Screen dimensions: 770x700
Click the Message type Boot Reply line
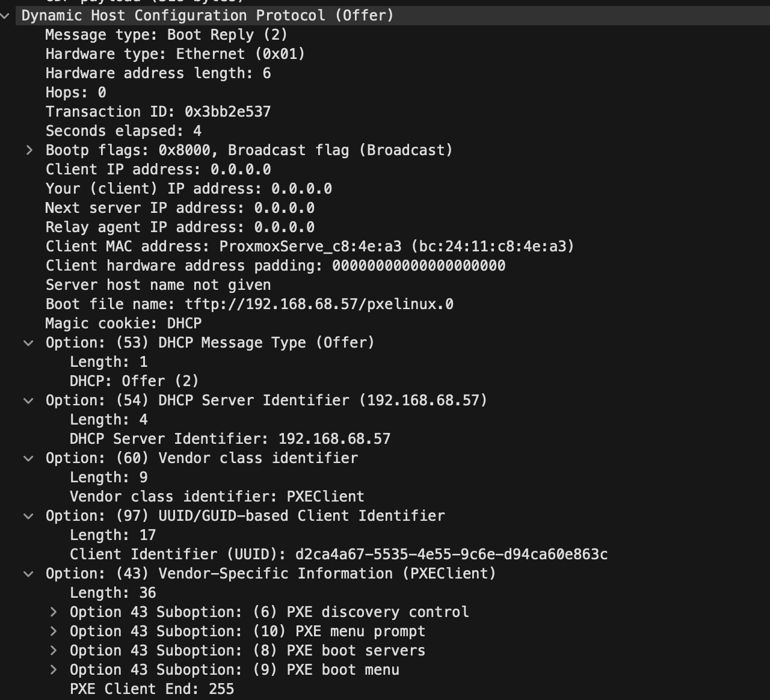click(166, 35)
